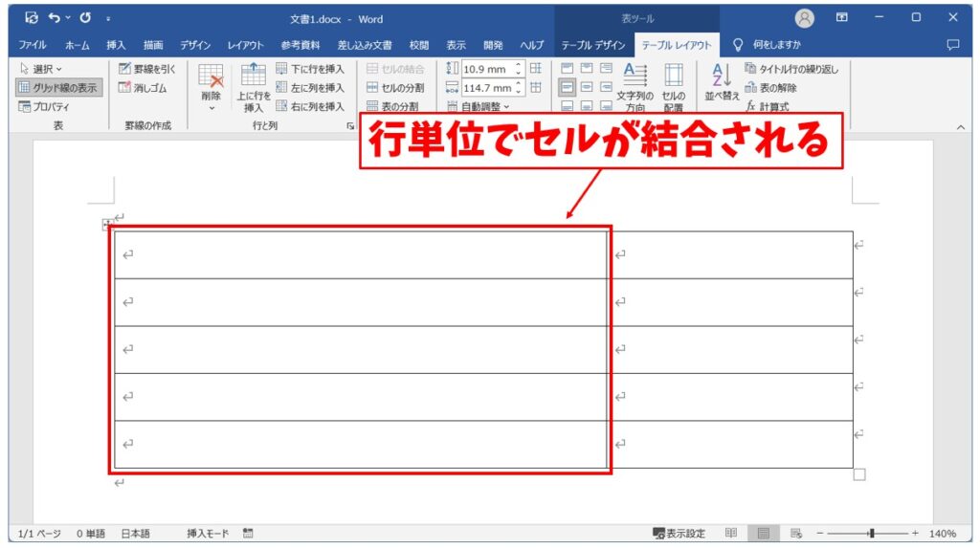The height and width of the screenshot is (548, 980).
Task: Click 右に列を挿入
Action: point(311,107)
